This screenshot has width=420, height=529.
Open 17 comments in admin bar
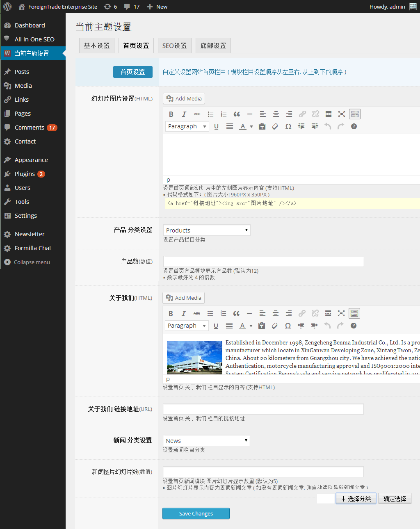132,7
